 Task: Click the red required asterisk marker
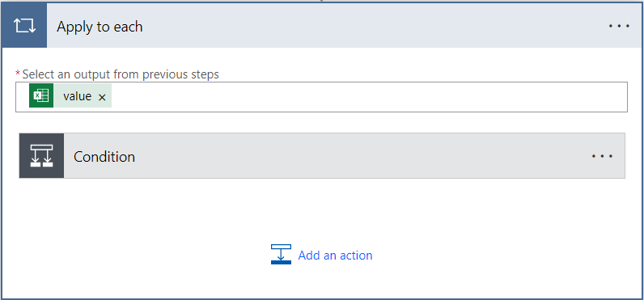pos(18,73)
